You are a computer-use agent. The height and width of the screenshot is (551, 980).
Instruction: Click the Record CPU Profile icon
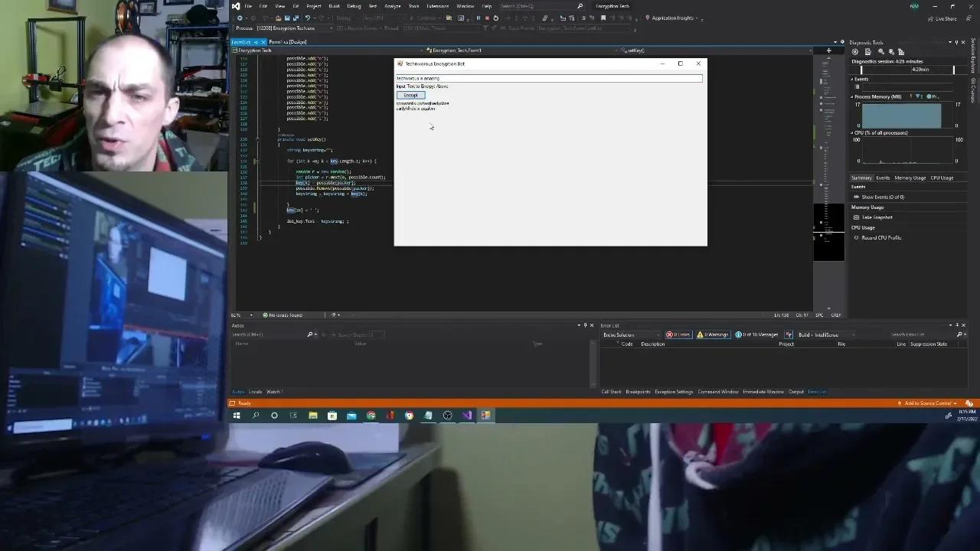[x=857, y=237]
